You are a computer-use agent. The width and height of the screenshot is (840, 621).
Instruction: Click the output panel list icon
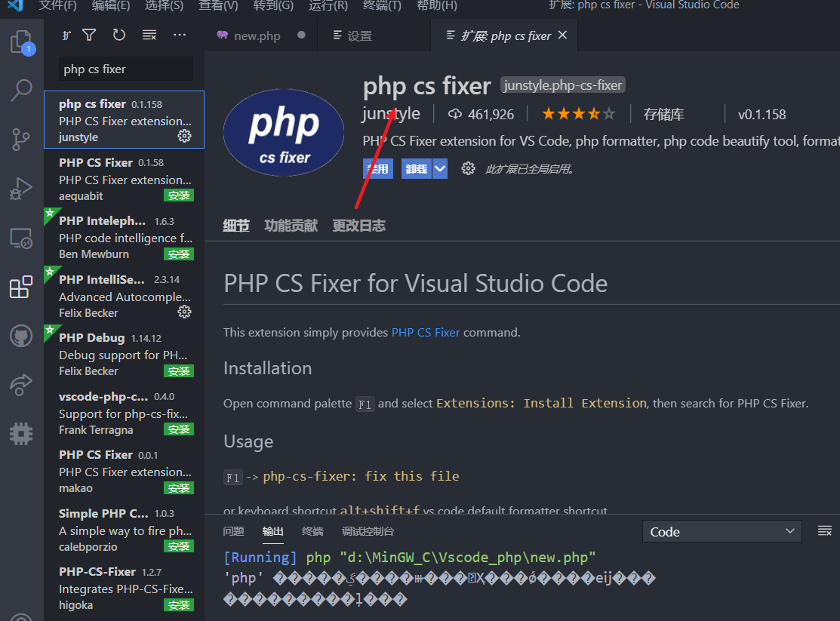[825, 531]
